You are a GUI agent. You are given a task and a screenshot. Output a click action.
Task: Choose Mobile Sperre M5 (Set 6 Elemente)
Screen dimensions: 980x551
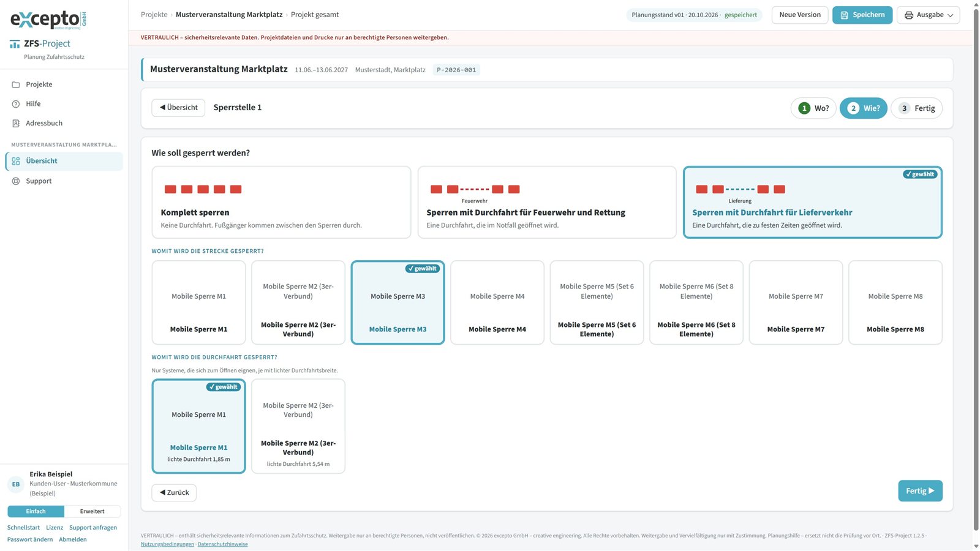(x=597, y=302)
